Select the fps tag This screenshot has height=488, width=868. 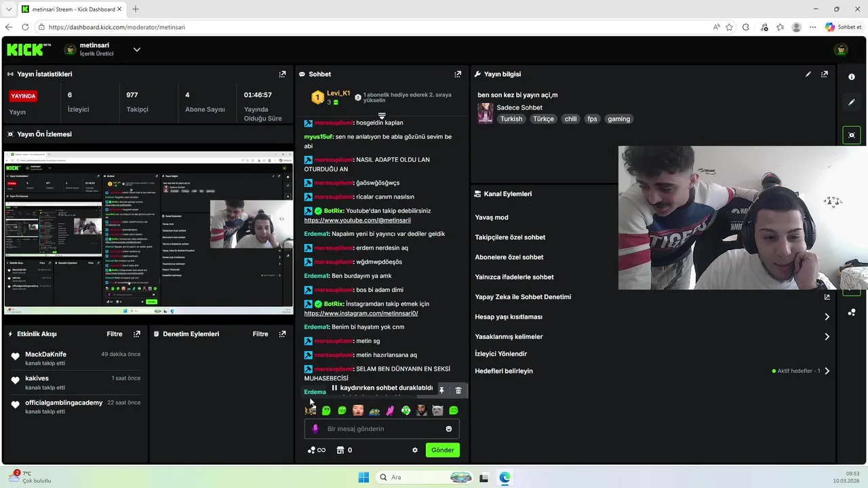click(x=592, y=119)
